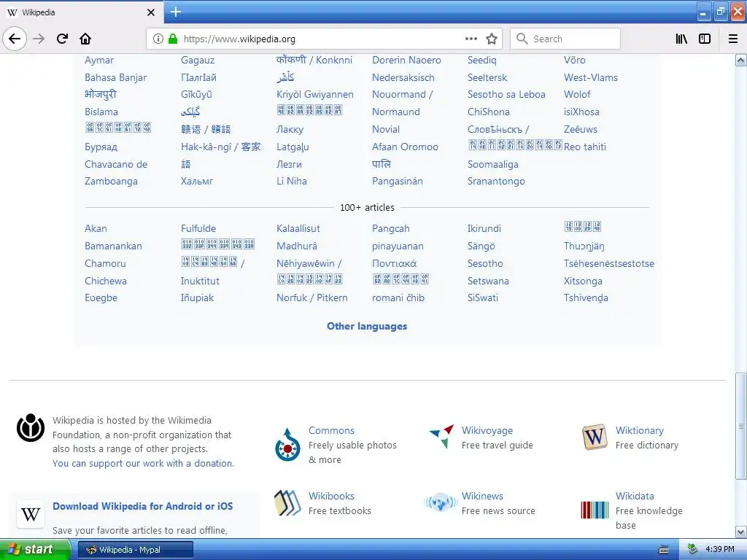Open the Bahasa Banjar language link
Screen dimensions: 747x560
pos(115,77)
